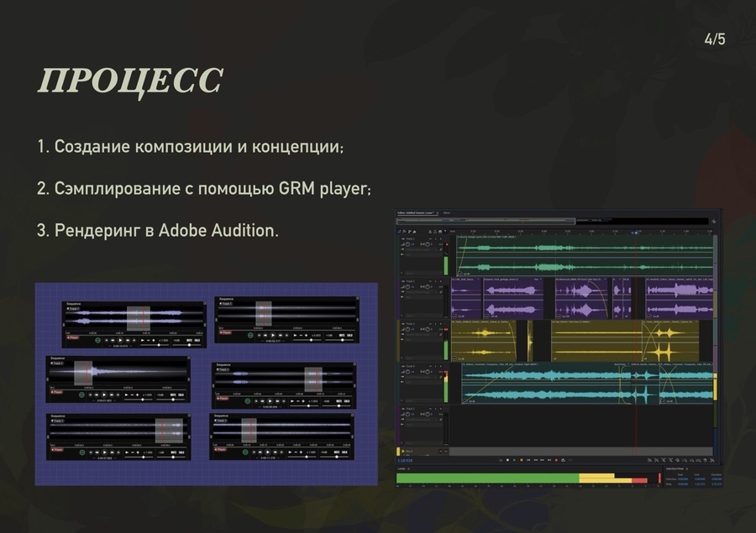Open Track 1 dropdown in bottom-left GRM player
The width and height of the screenshot is (756, 533).
(x=58, y=421)
